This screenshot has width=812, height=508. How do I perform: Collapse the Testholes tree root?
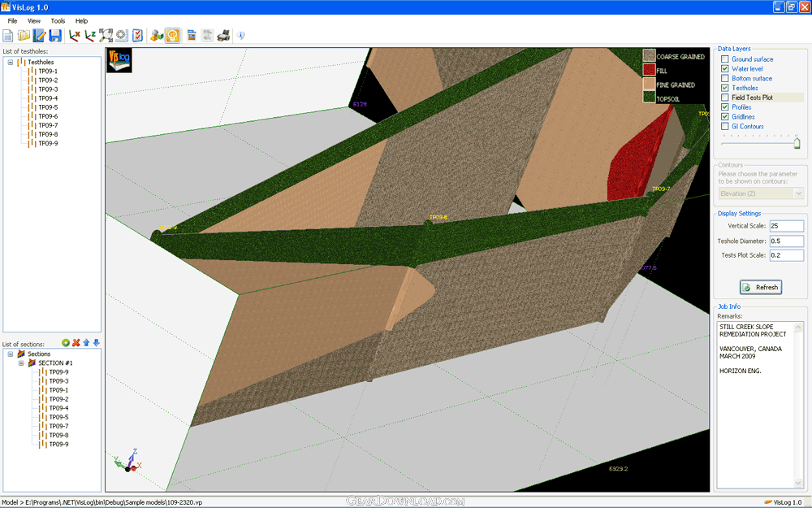click(10, 63)
